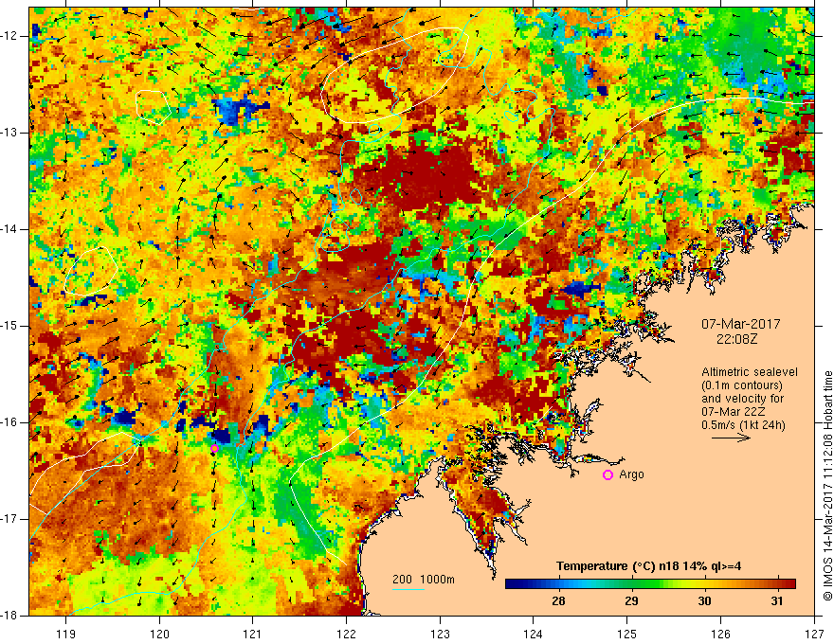Click the '-17' latitude axis label

click(x=9, y=519)
